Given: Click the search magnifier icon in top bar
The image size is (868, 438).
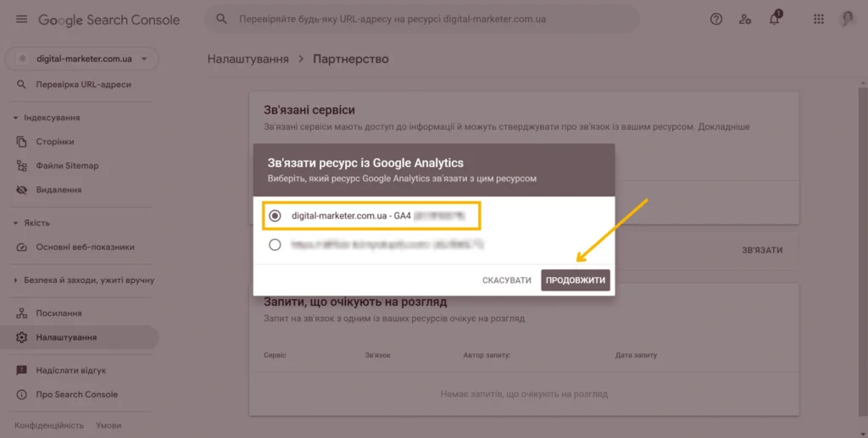Looking at the screenshot, I should [221, 19].
